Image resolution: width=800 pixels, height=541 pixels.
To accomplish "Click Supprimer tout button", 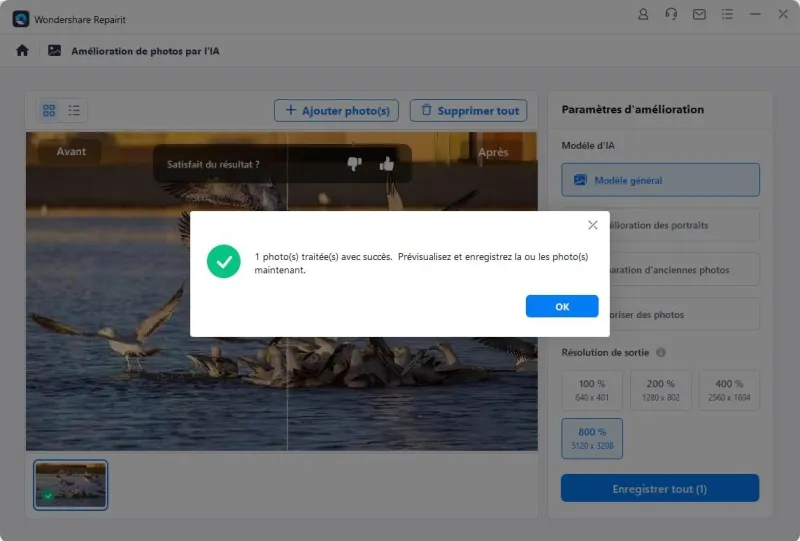I will coord(469,110).
